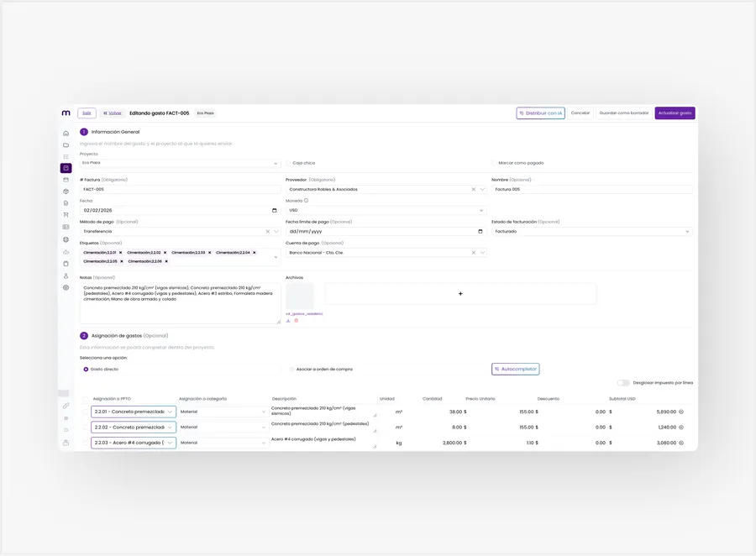Open the user profile icon in the sidebar
The height and width of the screenshot is (556, 756).
click(x=66, y=276)
